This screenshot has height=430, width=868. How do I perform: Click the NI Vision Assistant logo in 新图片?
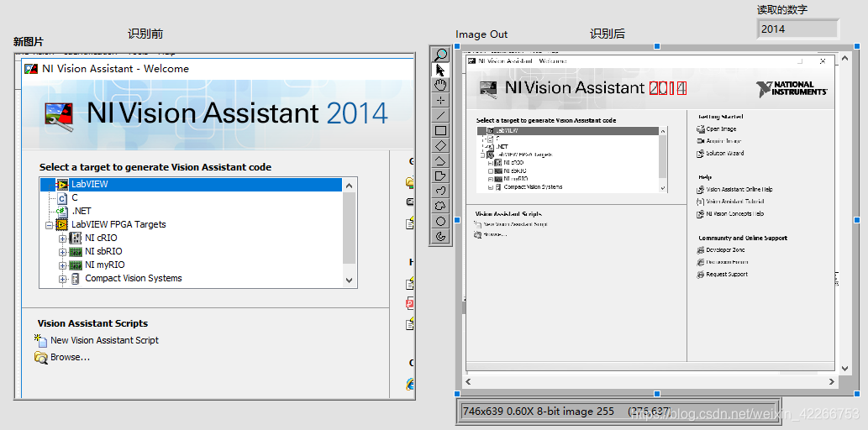click(x=60, y=115)
